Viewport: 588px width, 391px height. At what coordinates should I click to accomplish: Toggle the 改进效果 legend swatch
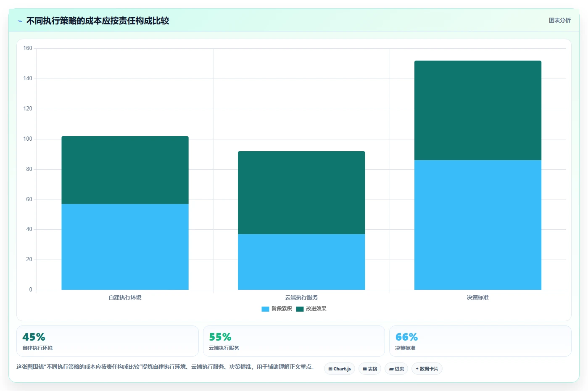(x=300, y=309)
